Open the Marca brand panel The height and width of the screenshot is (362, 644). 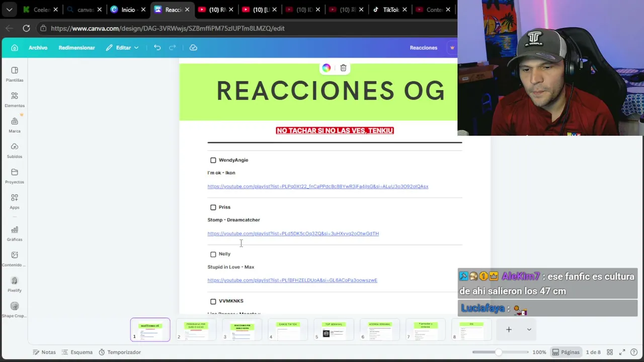point(15,125)
